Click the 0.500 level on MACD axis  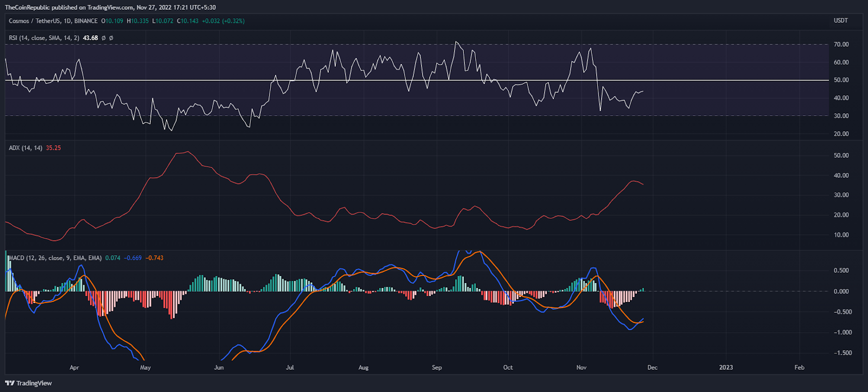point(841,271)
